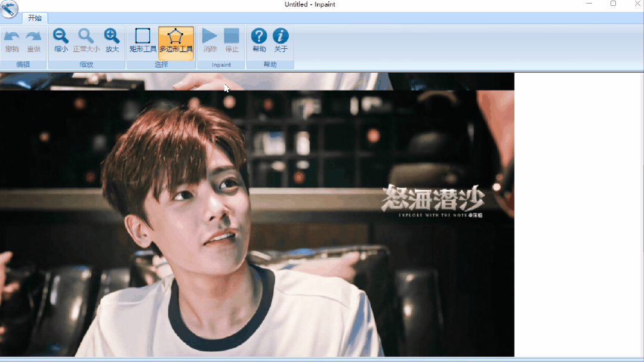Zoom out with the 缩小 tool
The width and height of the screenshot is (644, 362).
pos(61,41)
